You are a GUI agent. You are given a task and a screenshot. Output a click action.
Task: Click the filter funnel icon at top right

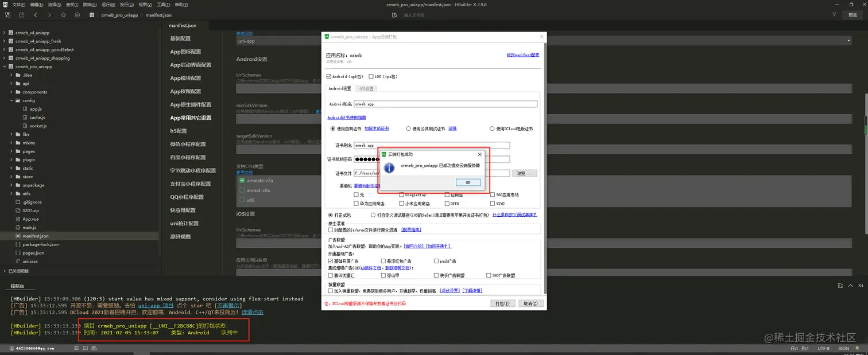(834, 15)
